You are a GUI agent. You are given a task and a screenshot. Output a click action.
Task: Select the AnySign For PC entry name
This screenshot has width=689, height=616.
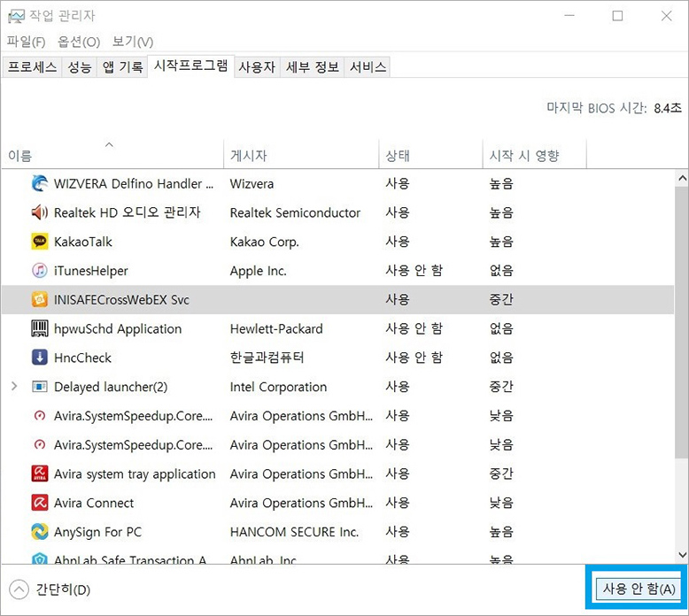98,532
